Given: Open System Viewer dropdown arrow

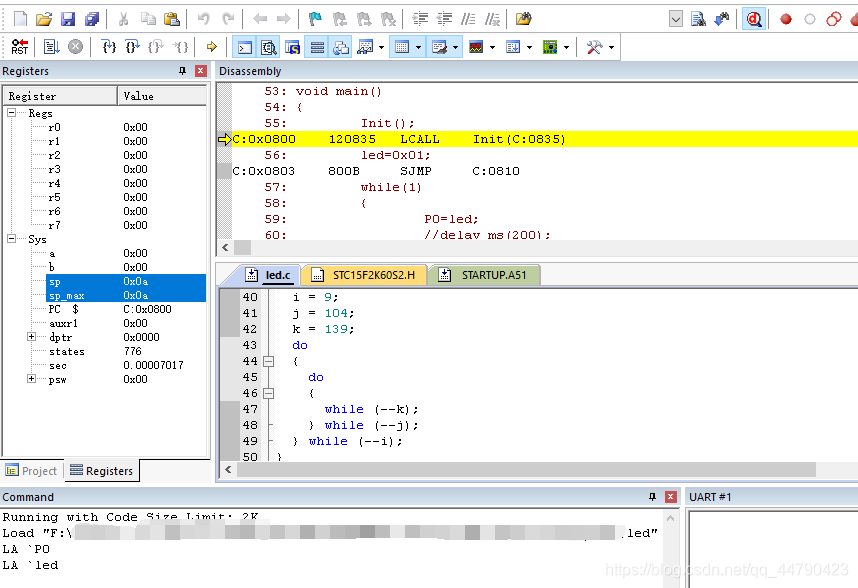Looking at the screenshot, I should (x=566, y=48).
